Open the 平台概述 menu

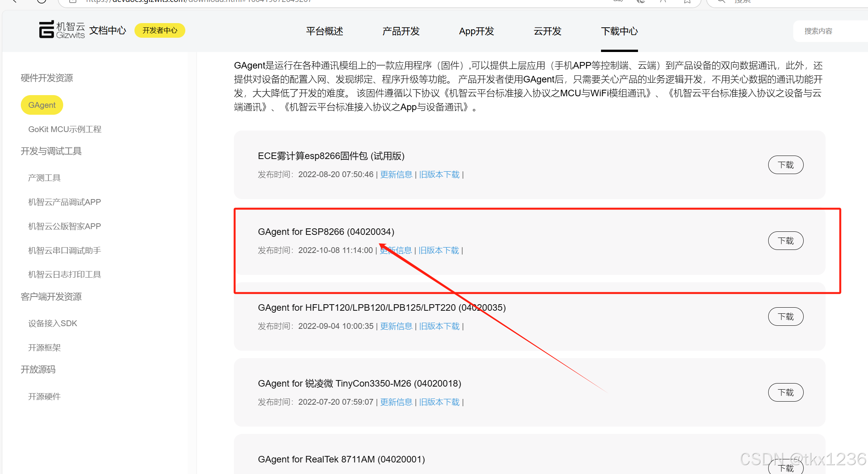pos(324,31)
